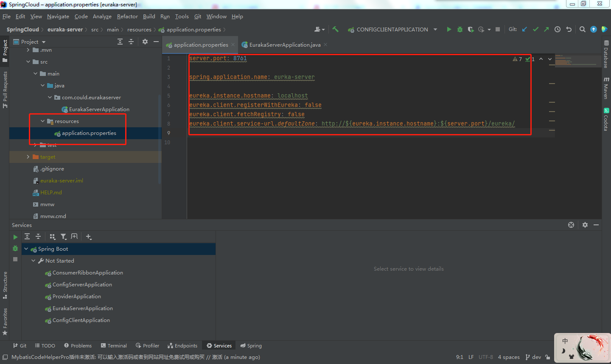Switch to EurakaServerApplication.java tab

[x=284, y=45]
